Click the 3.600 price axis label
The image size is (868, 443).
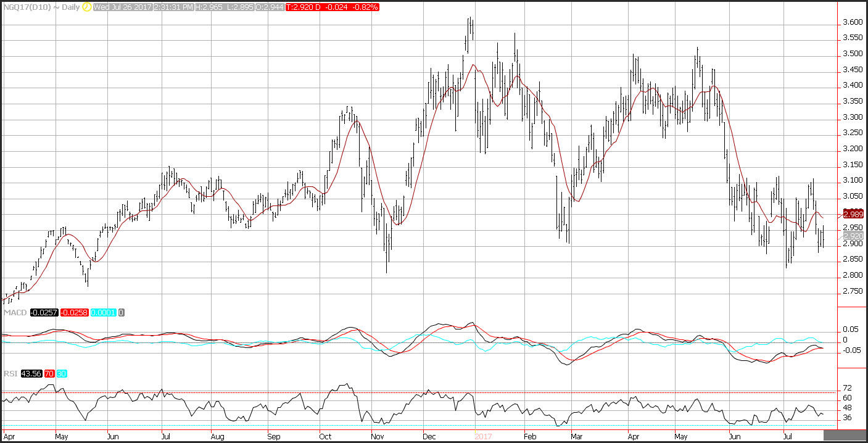click(x=852, y=22)
